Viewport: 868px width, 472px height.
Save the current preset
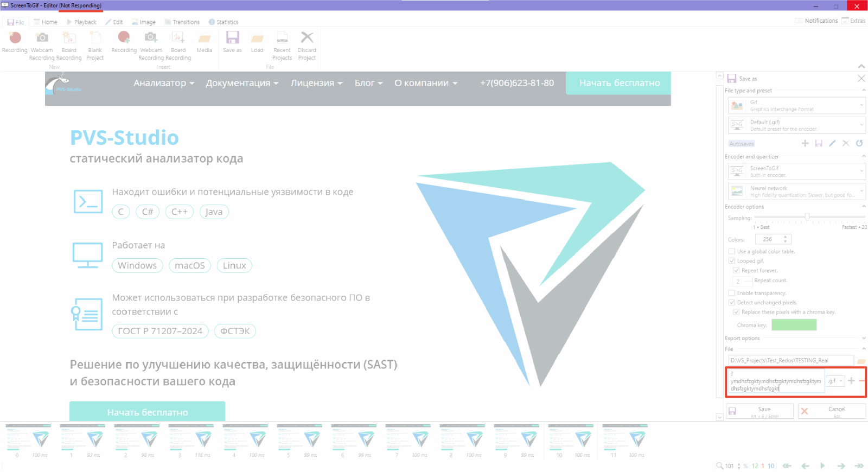819,143
